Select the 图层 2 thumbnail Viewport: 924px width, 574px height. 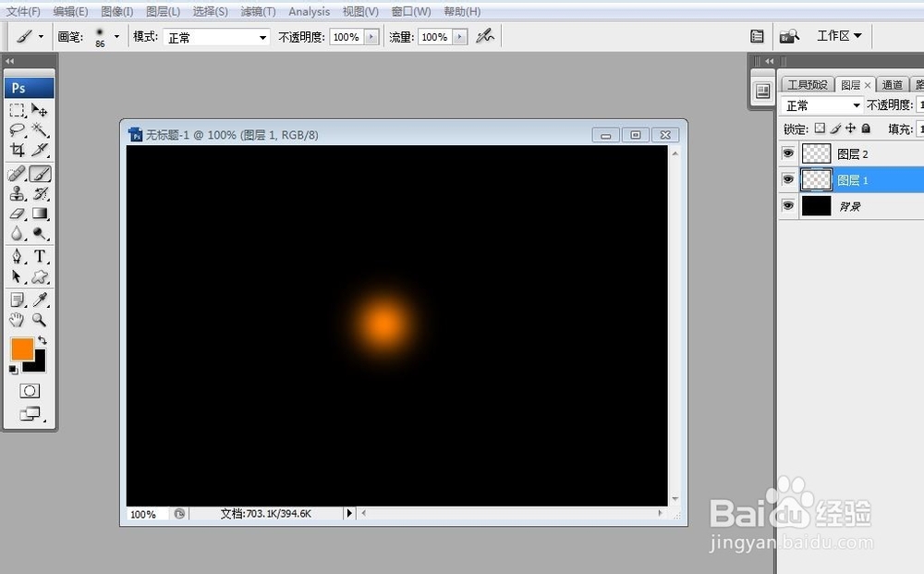coord(817,153)
